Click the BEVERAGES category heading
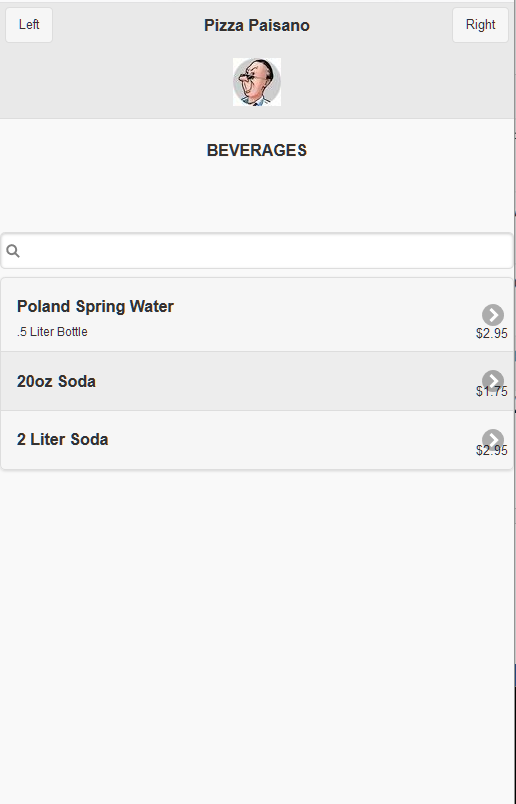Screen dimensions: 516x804 (257, 150)
